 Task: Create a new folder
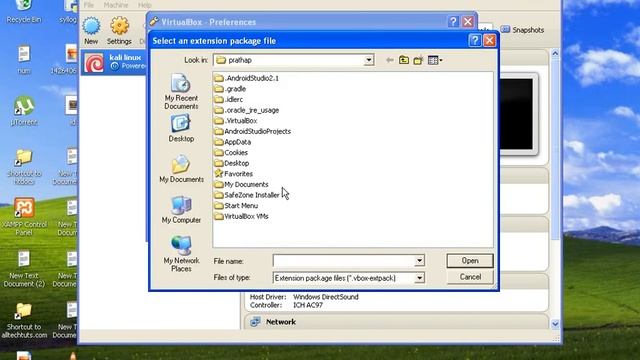[418, 60]
